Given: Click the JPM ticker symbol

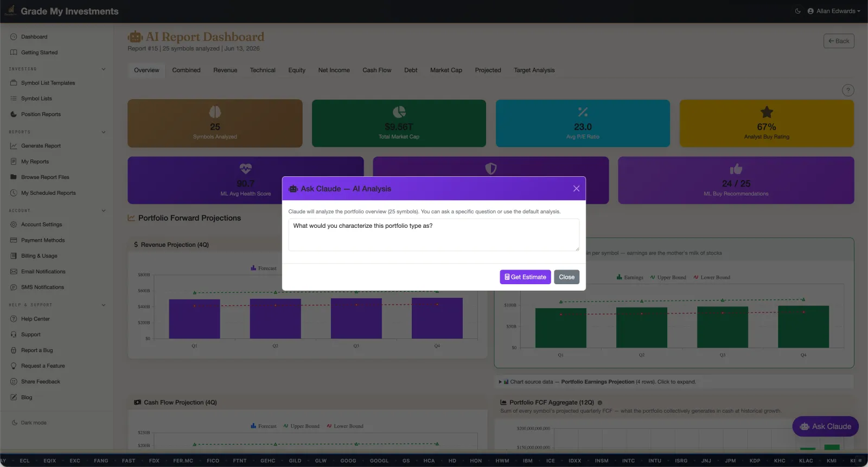Looking at the screenshot, I should [730, 461].
